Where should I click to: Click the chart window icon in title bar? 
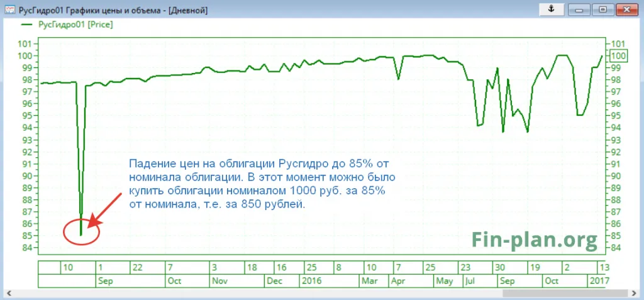coord(9,10)
